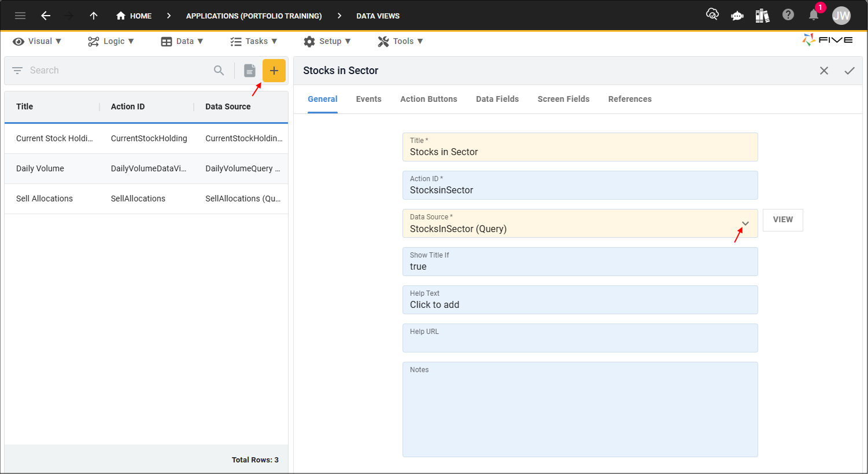Sort by the Action ID column header

coord(128,106)
